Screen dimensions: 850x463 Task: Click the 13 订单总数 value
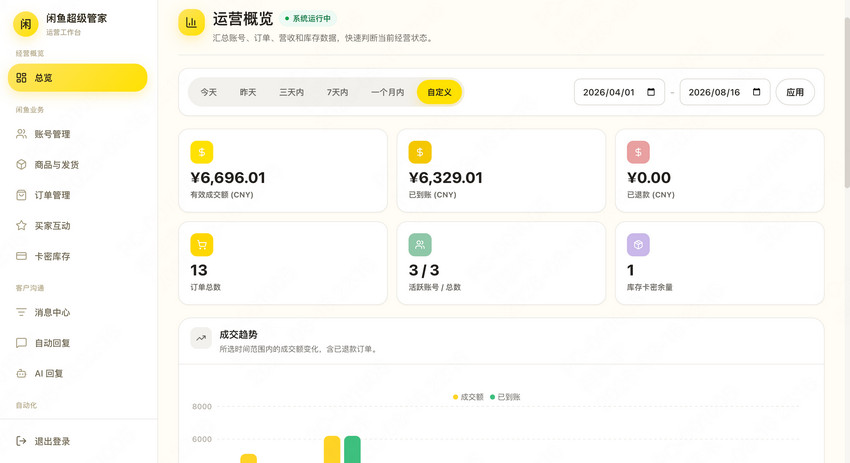click(x=199, y=270)
